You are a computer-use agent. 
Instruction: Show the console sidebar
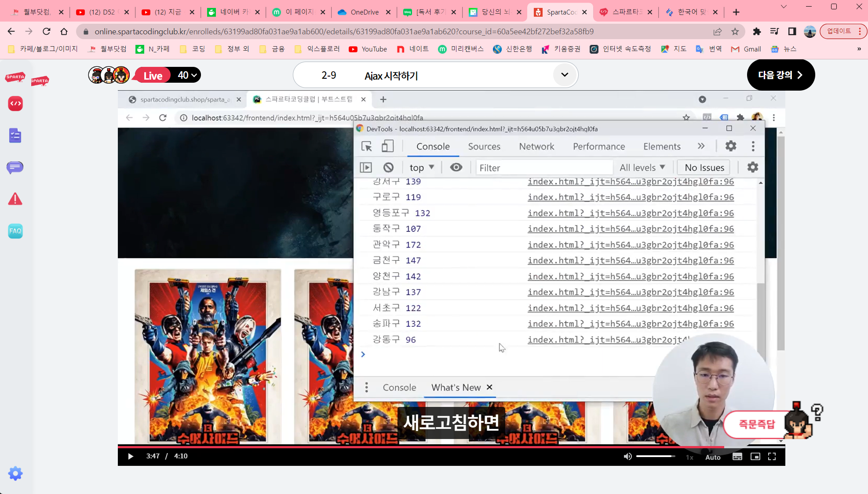[366, 168]
